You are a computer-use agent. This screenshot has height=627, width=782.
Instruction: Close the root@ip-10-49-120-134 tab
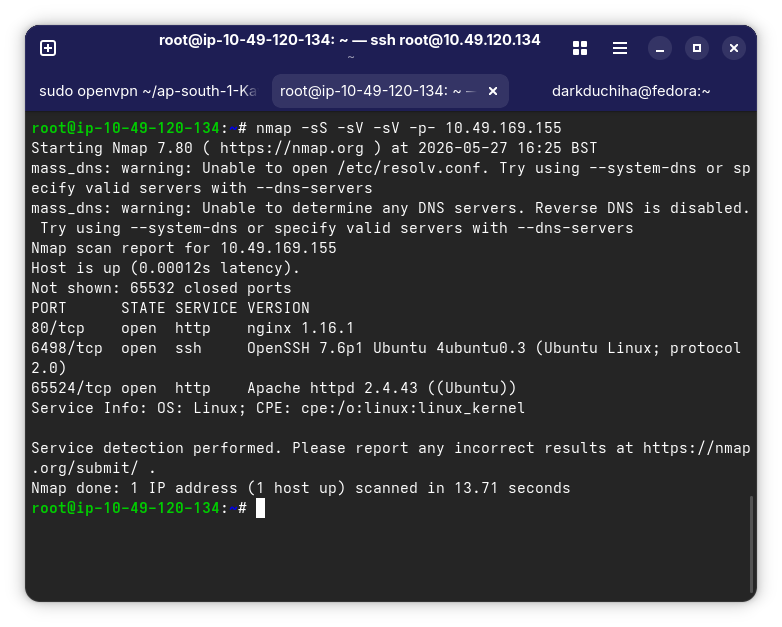pos(493,91)
